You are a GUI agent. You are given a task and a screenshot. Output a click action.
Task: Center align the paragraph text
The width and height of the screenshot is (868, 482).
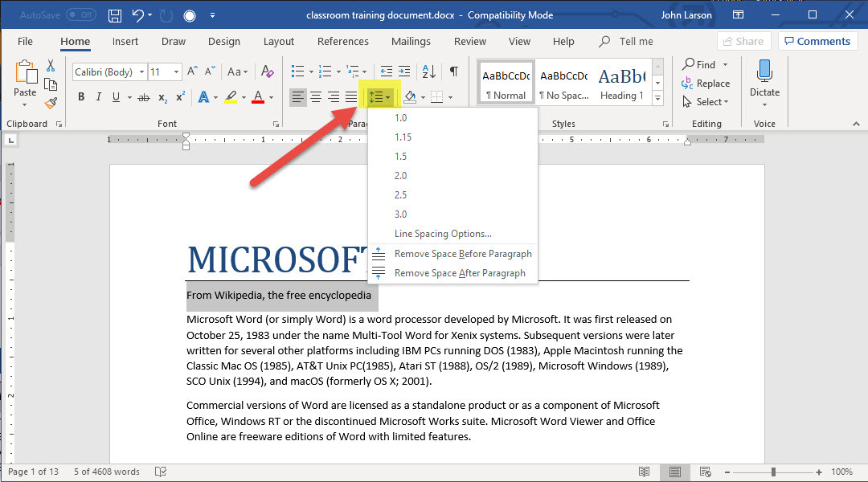pyautogui.click(x=316, y=97)
